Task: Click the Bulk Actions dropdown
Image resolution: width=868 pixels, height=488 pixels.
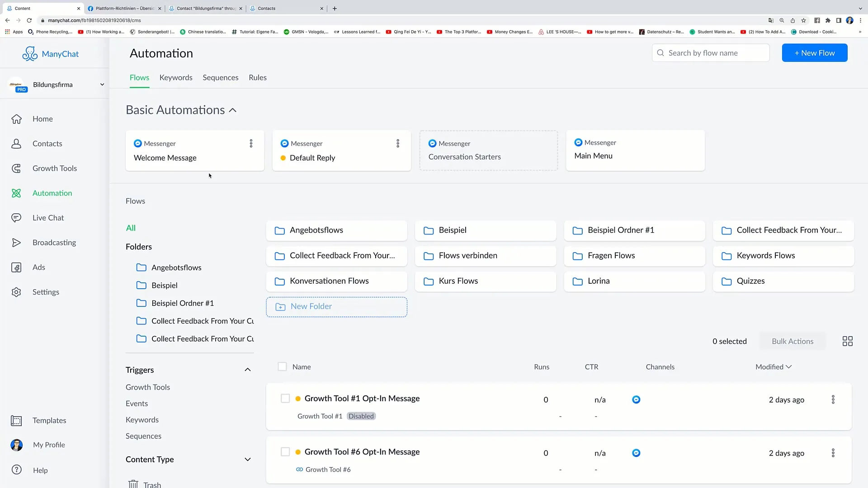Action: (793, 341)
